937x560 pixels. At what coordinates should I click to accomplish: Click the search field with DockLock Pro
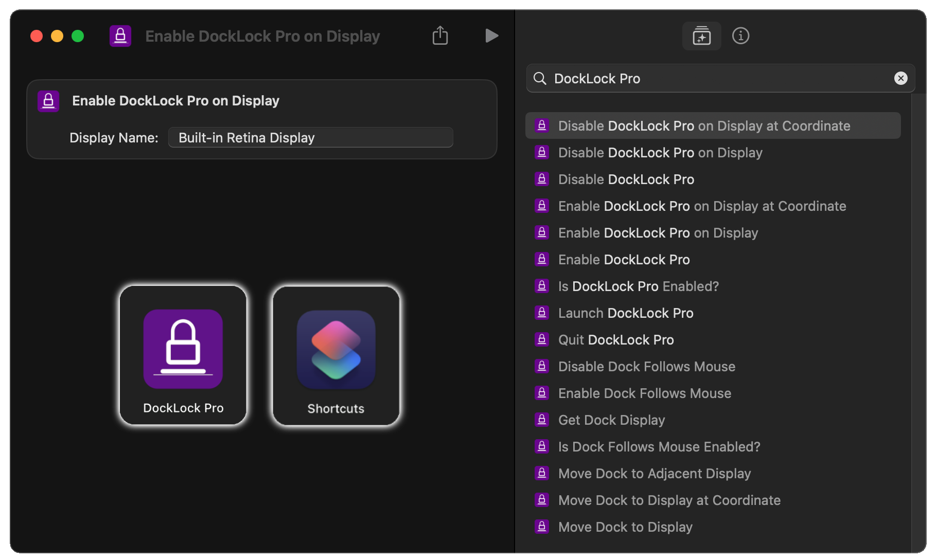[720, 78]
